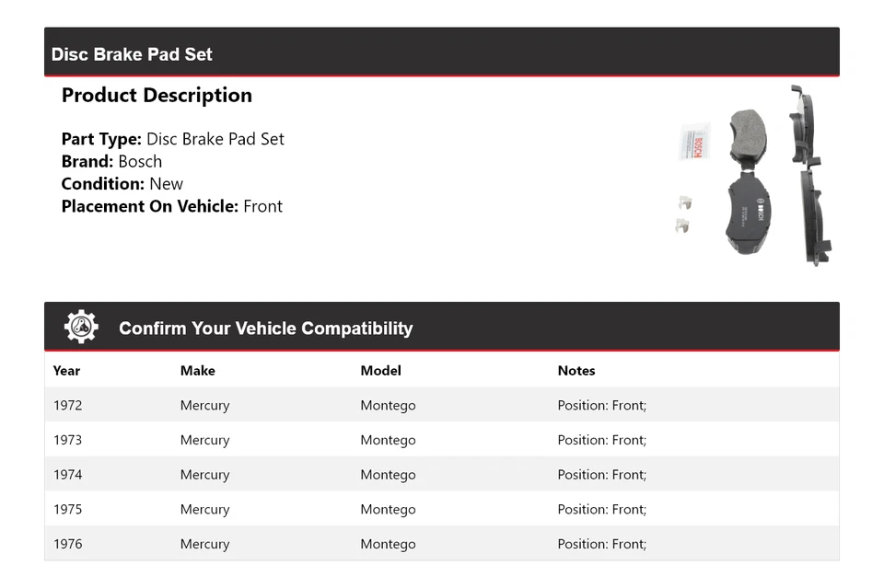Select the Model column header
This screenshot has width=884, height=588.
pos(380,371)
